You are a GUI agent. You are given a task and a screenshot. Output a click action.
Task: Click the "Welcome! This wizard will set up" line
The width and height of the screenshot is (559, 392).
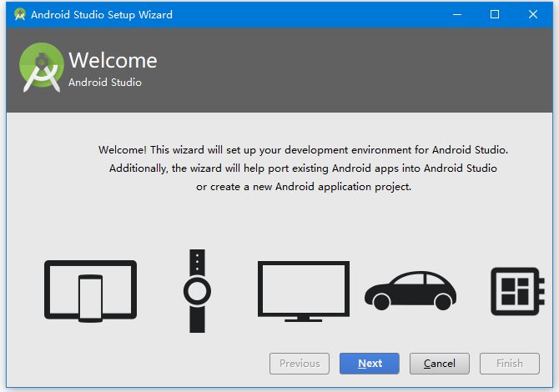(303, 150)
